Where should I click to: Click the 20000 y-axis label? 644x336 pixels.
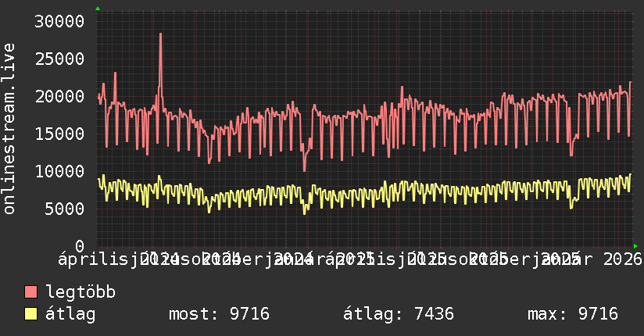tap(59, 97)
